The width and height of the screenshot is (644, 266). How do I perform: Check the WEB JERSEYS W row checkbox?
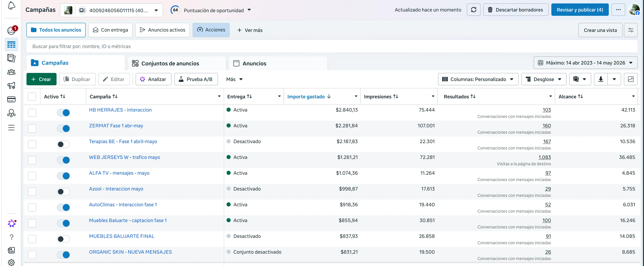pos(32,160)
